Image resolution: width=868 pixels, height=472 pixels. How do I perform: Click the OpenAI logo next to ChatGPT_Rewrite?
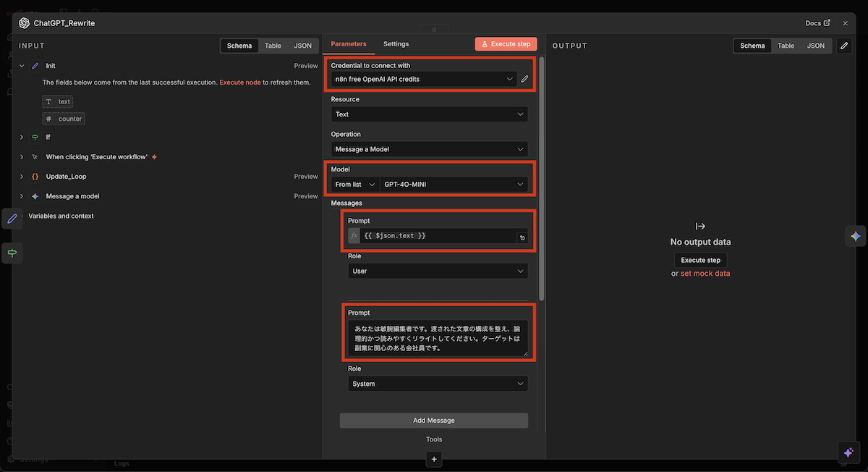[x=24, y=23]
